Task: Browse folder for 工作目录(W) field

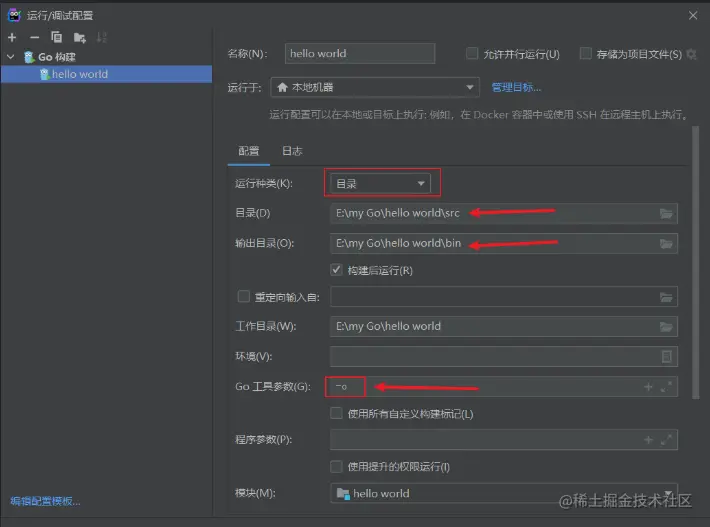Action: (x=666, y=326)
